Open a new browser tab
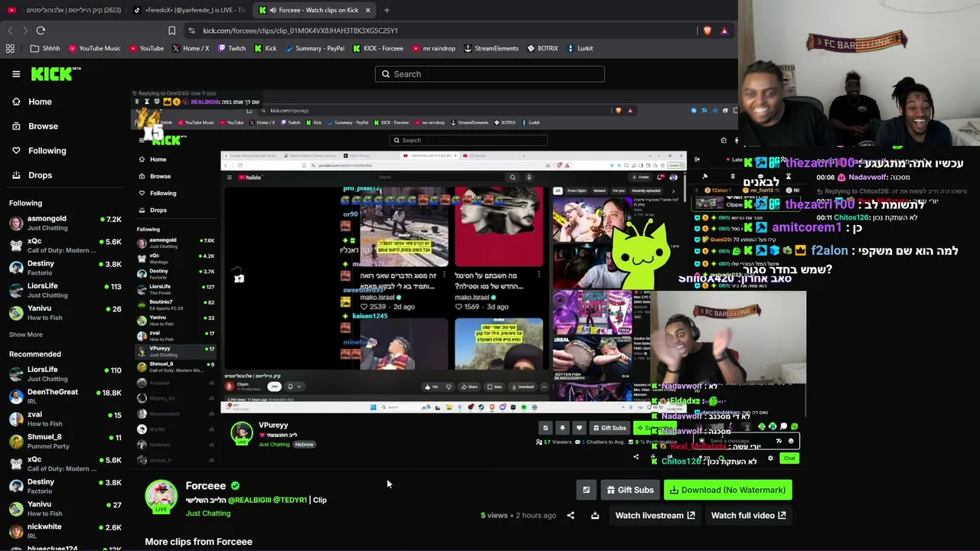 pos(387,10)
